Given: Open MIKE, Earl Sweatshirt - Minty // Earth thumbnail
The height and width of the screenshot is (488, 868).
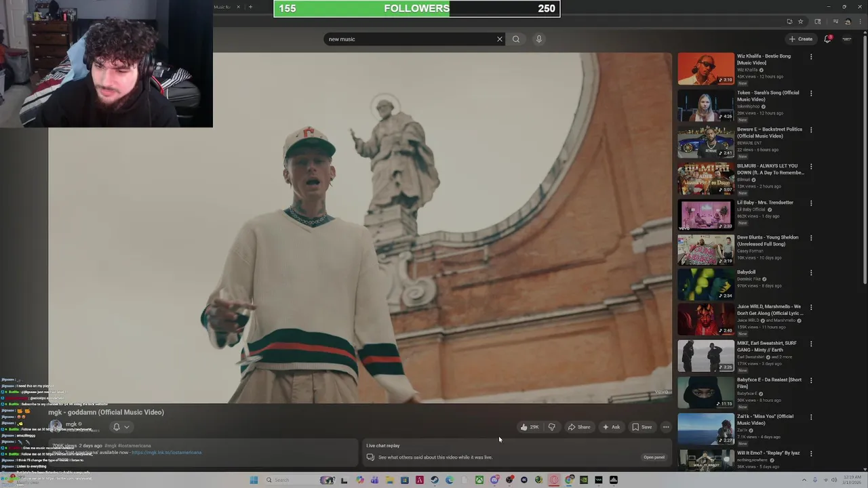Looking at the screenshot, I should pos(706,356).
